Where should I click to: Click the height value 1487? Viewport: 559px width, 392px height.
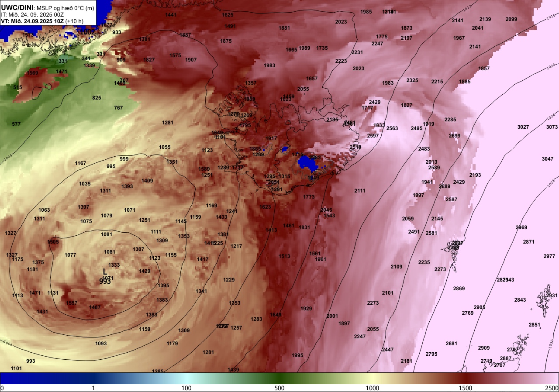95,307
